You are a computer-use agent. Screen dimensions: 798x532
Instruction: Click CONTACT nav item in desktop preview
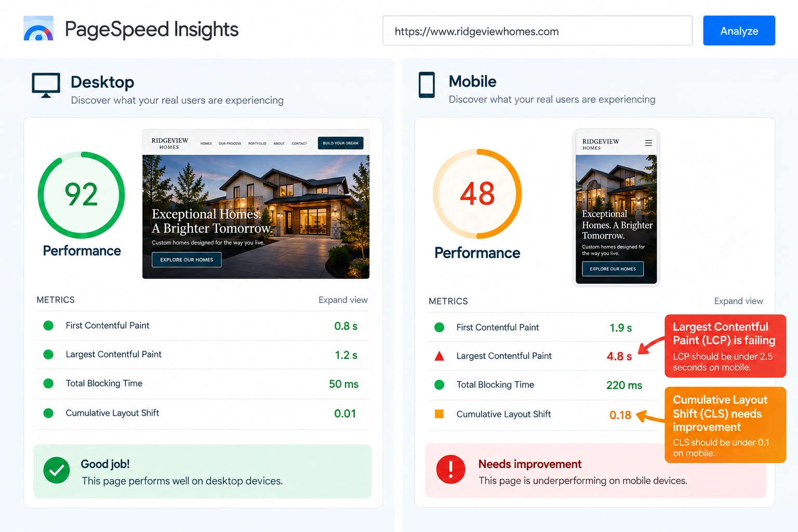[x=299, y=143]
